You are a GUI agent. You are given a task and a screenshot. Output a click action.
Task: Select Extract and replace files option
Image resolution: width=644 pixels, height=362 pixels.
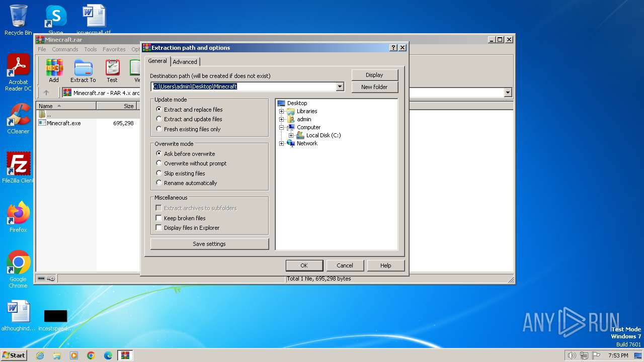[189, 110]
